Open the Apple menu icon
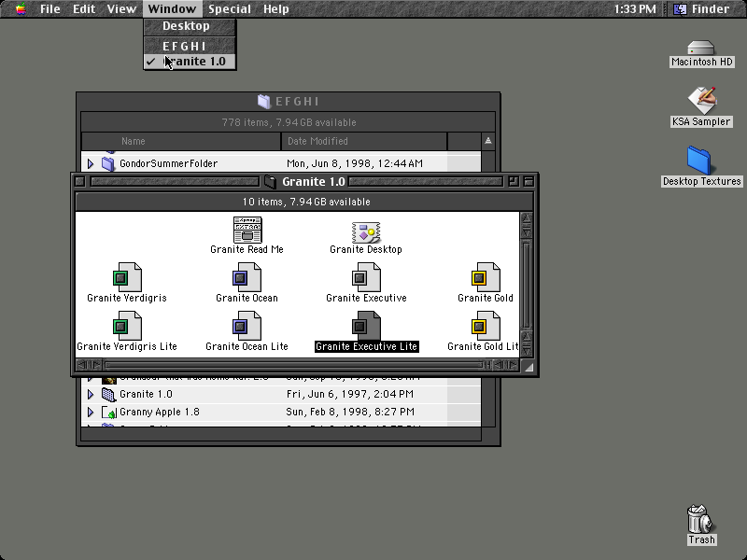Screen dimensions: 747x560 pos(21,8)
